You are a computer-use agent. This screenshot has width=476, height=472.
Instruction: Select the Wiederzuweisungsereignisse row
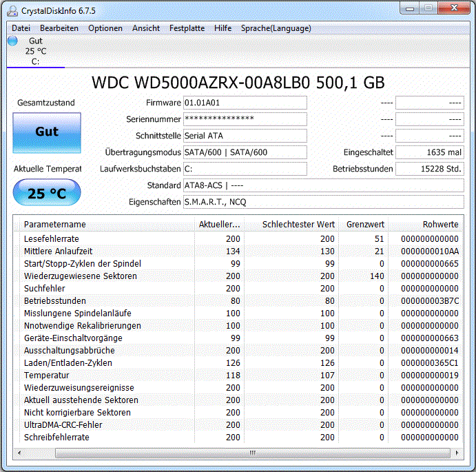coord(238,388)
